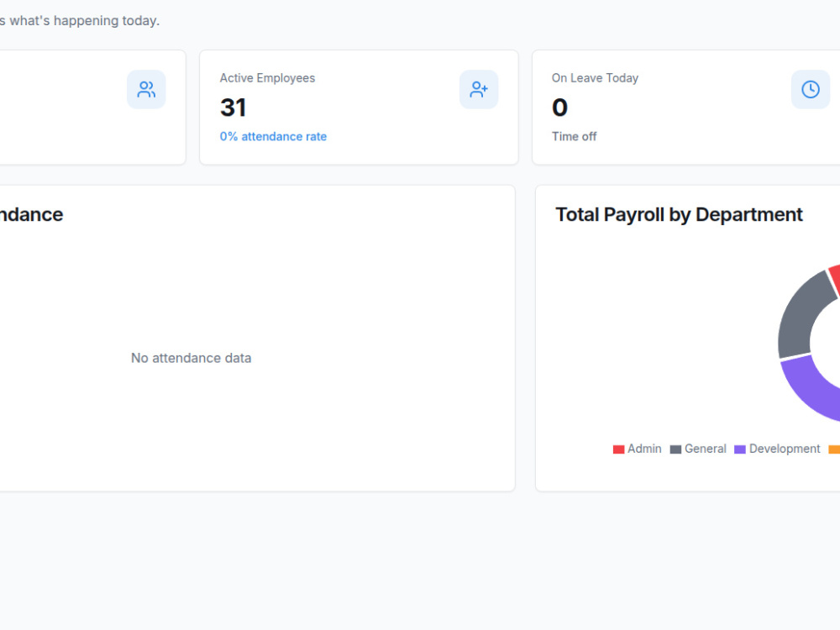Click the clock icon on On Leave Today card
Image resolution: width=840 pixels, height=630 pixels.
[811, 90]
